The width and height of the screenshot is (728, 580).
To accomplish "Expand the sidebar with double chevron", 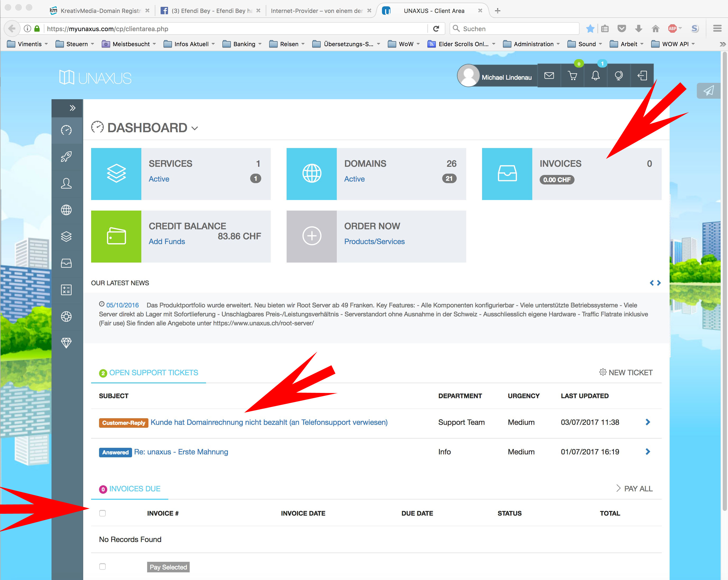I will click(x=72, y=108).
